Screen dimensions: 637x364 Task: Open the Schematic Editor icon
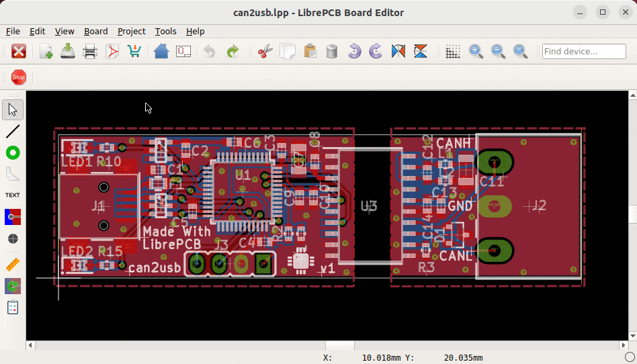(x=183, y=51)
